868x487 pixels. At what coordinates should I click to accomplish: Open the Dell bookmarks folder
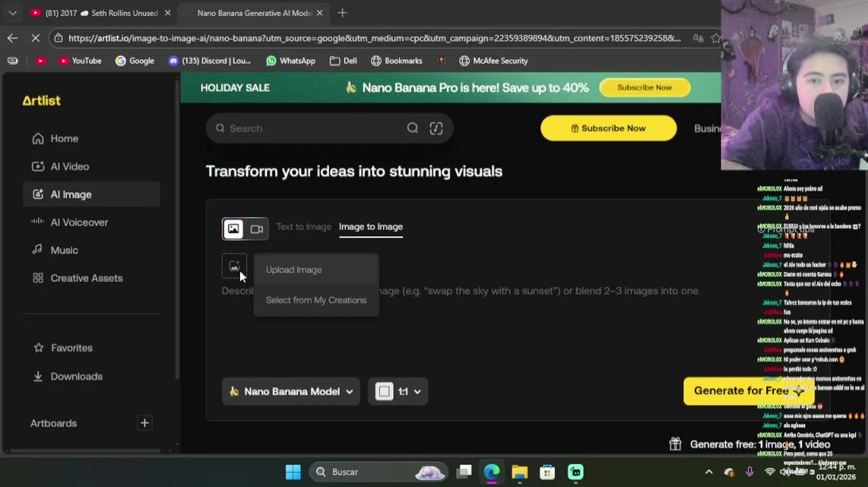click(x=343, y=61)
